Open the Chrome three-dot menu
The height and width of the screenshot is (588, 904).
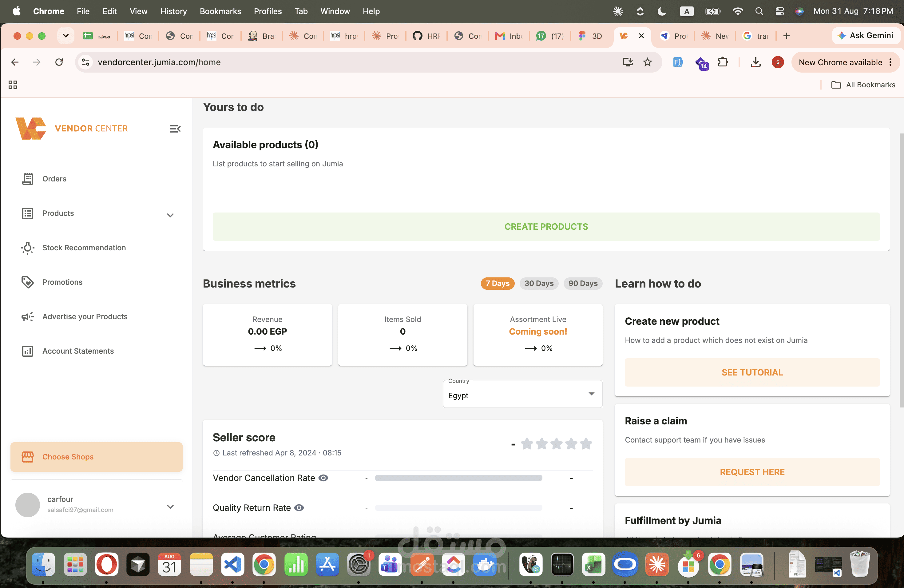click(x=891, y=62)
